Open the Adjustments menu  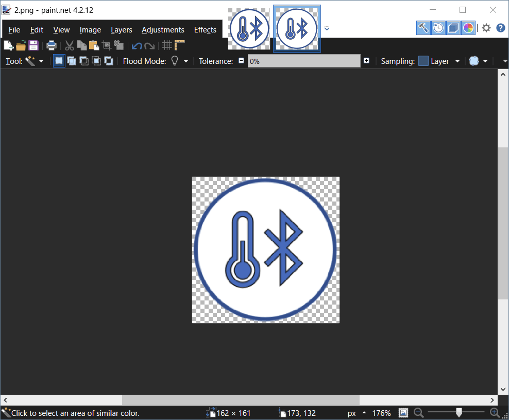pyautogui.click(x=163, y=30)
